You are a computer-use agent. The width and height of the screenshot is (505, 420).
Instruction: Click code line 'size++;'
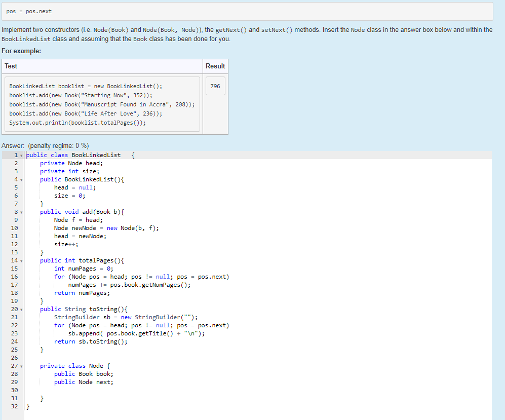[66, 244]
